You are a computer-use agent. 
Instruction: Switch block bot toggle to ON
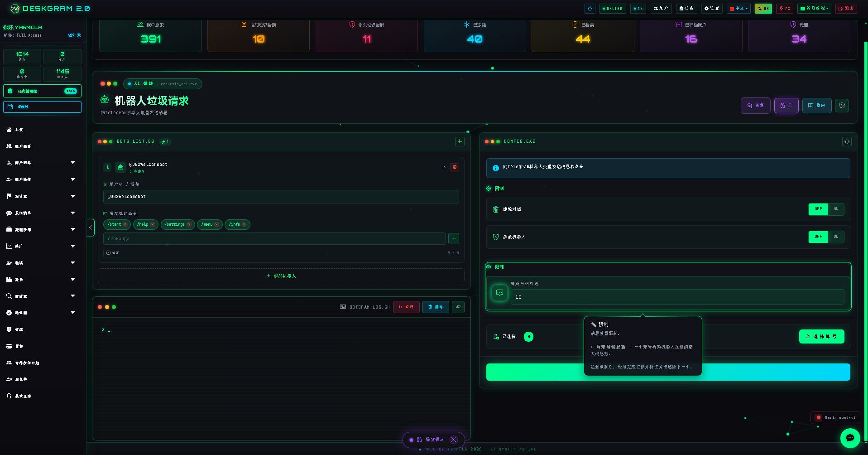coord(836,237)
